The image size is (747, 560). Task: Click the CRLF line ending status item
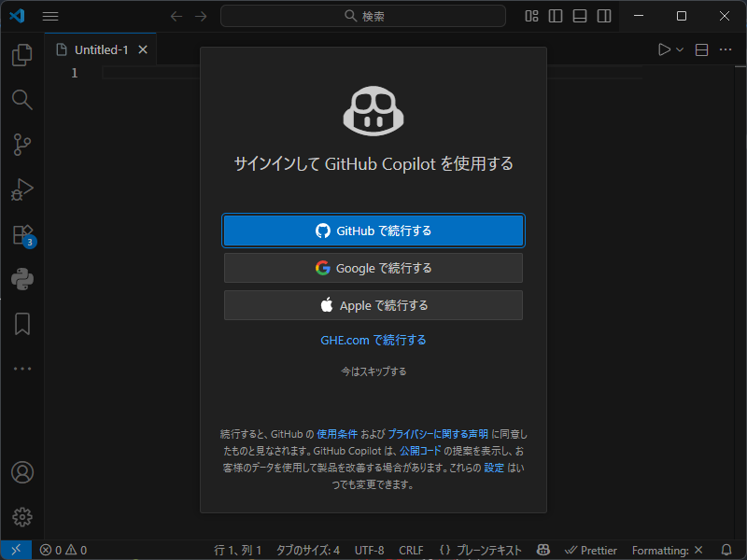[411, 550]
